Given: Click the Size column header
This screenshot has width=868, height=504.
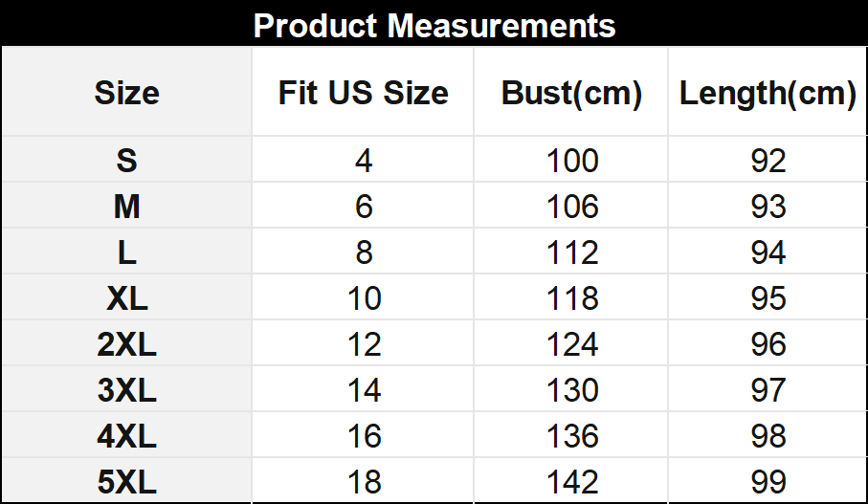Looking at the screenshot, I should tap(126, 93).
